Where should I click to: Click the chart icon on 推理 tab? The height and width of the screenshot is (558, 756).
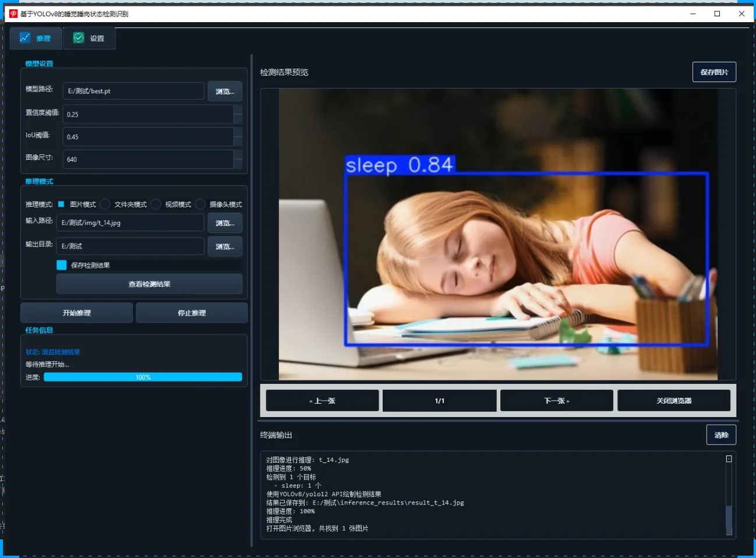pos(25,38)
